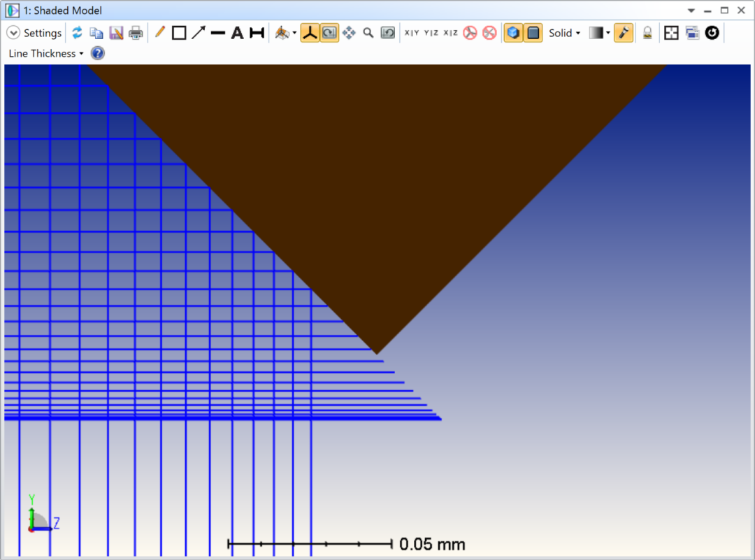
Task: Select the pencil annotation tool
Action: (159, 33)
